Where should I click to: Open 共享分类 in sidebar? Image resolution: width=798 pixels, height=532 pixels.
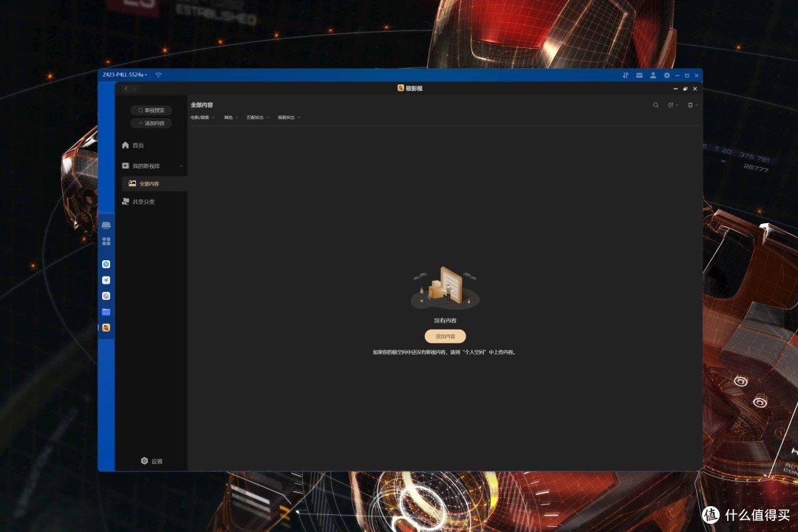[138, 202]
